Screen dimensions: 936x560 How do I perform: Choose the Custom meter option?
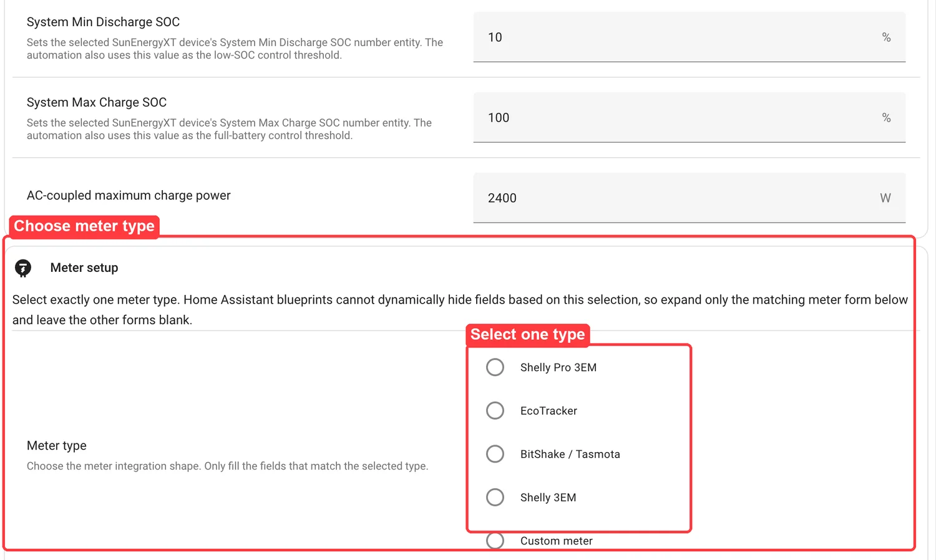click(495, 541)
